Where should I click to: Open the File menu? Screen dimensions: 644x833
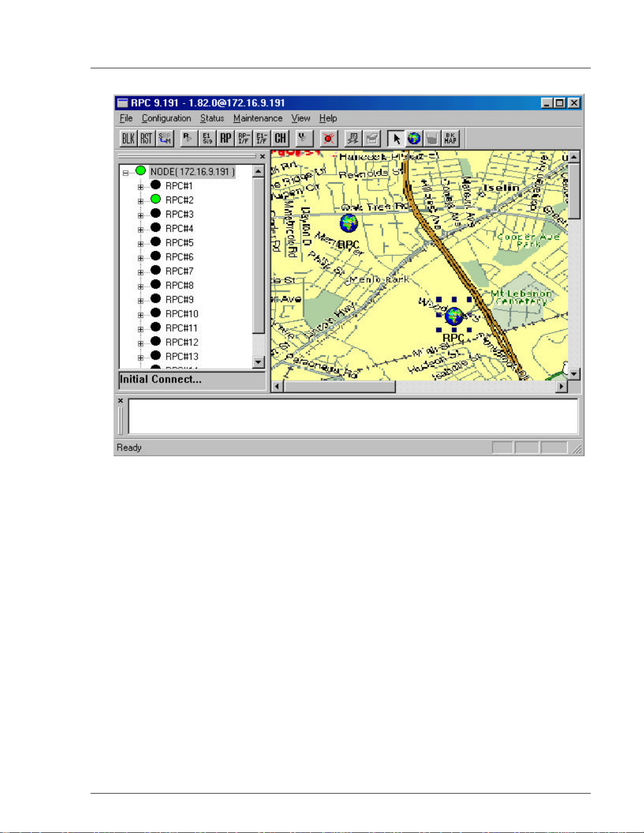point(126,118)
